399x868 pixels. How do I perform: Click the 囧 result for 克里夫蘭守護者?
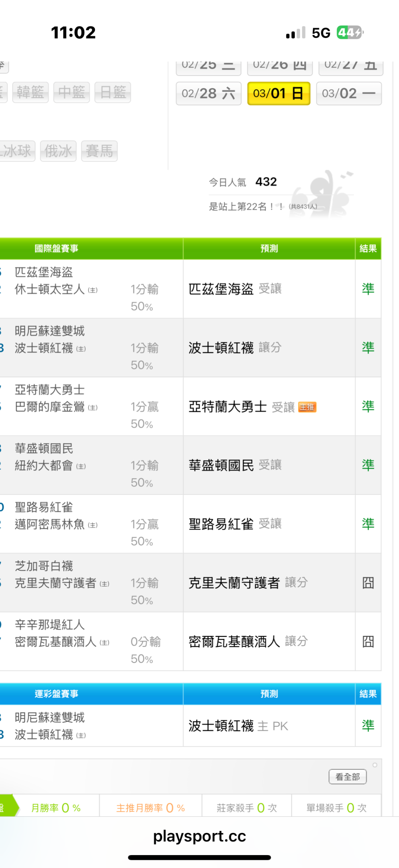[x=368, y=583]
